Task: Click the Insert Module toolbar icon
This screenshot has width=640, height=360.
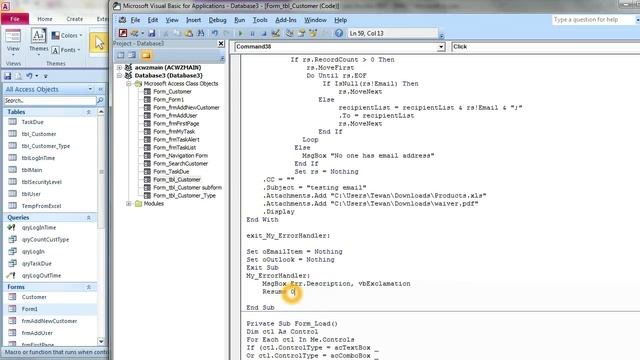Action: 134,33
